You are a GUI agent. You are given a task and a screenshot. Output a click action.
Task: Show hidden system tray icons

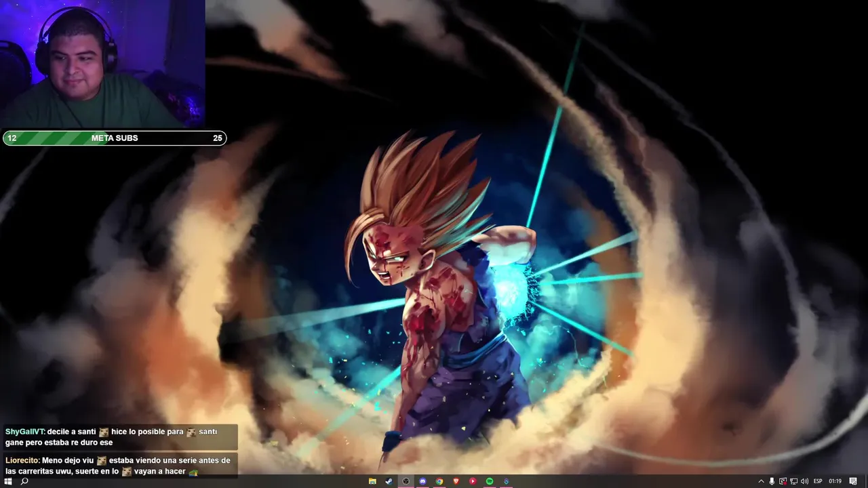(x=761, y=481)
